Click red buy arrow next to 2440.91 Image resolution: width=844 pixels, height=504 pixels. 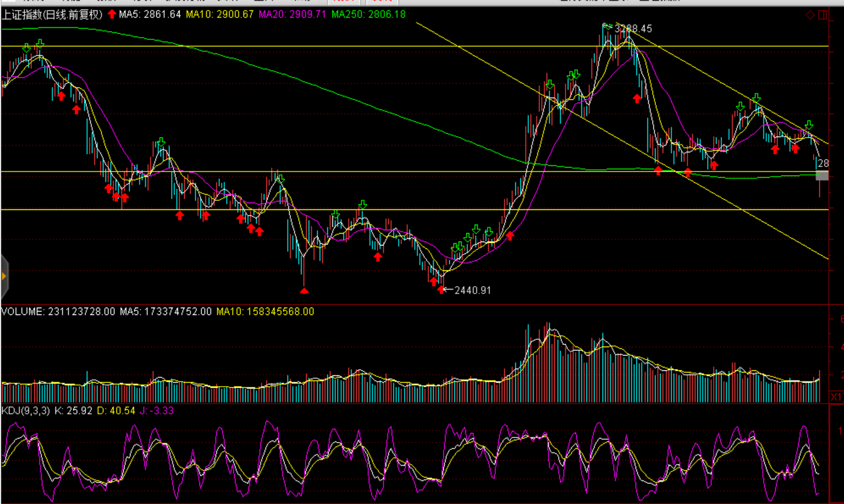point(441,290)
